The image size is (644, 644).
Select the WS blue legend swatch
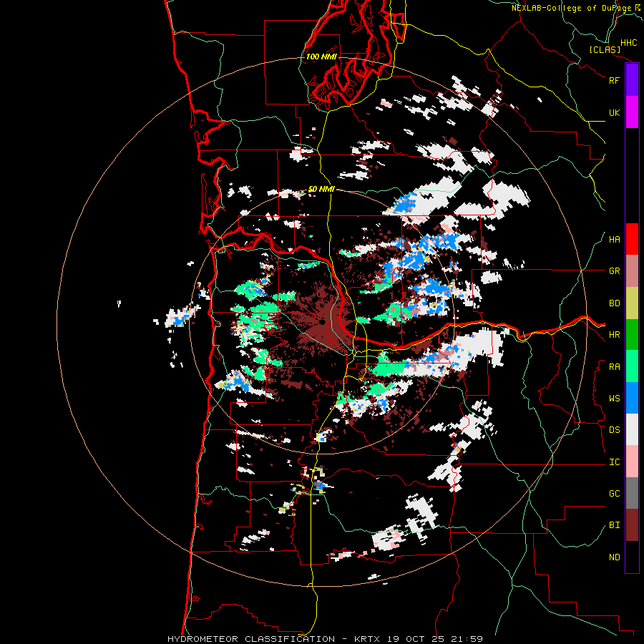pyautogui.click(x=632, y=398)
